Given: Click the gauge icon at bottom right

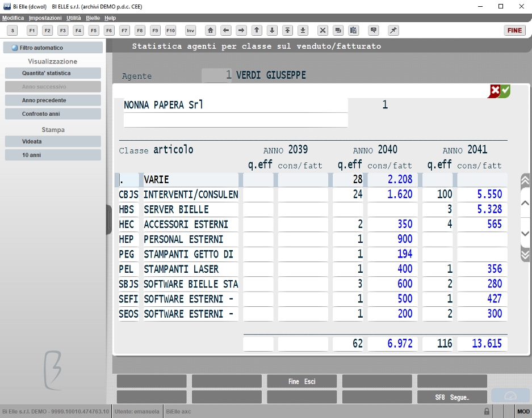Looking at the screenshot, I should click(x=510, y=396).
